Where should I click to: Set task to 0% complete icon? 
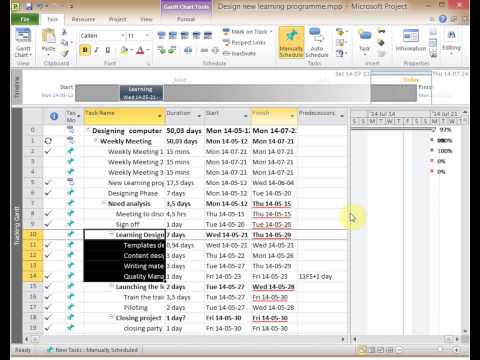(x=161, y=36)
